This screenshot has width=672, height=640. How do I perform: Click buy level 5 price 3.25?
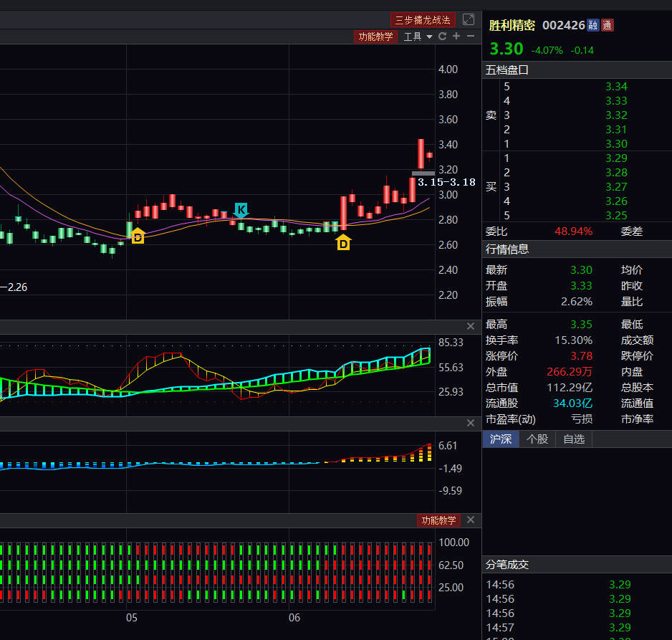click(x=616, y=215)
